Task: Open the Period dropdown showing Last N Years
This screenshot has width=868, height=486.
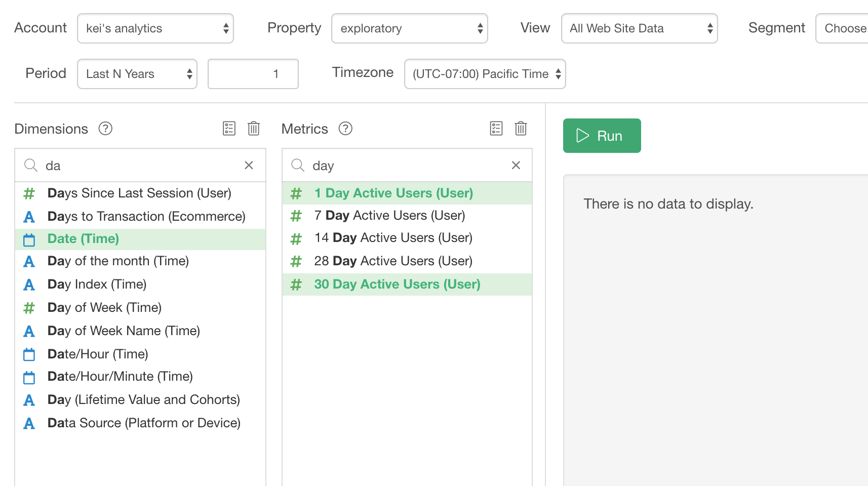Action: coord(137,74)
